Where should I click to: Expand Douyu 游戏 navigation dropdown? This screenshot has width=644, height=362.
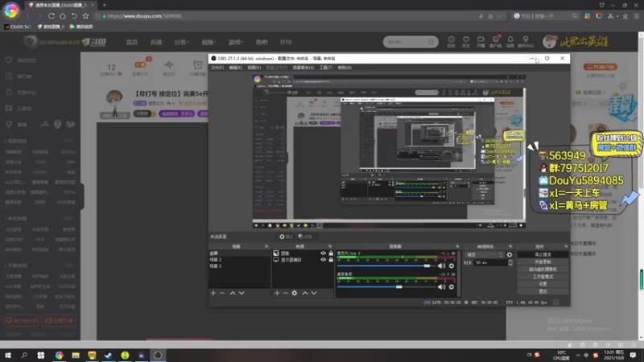(236, 42)
